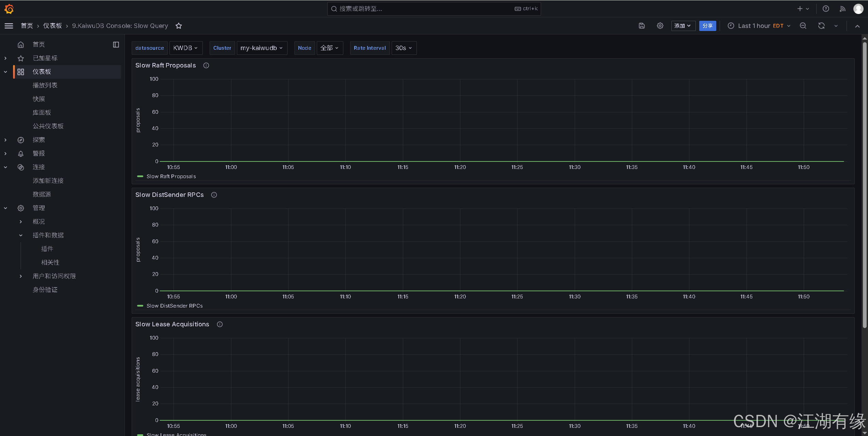Viewport: 868px width, 436px height.
Task: Expand the 用户和访问权限 submenu
Action: point(21,276)
